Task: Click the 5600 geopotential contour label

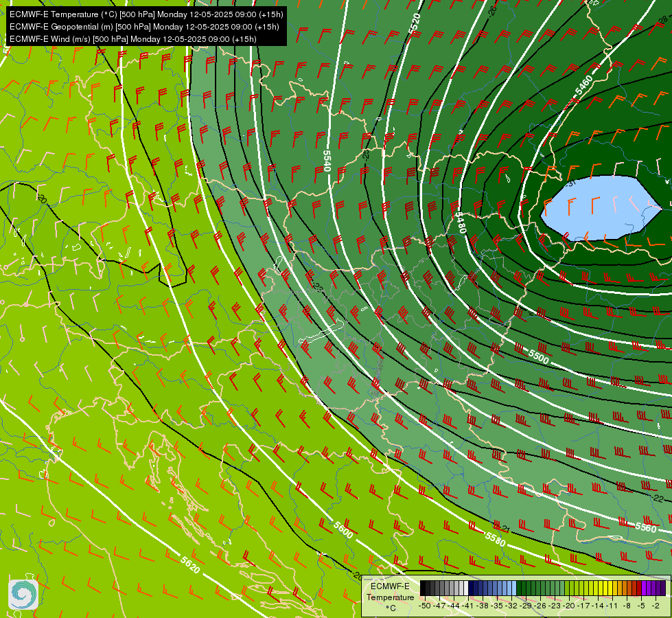Action: (343, 529)
